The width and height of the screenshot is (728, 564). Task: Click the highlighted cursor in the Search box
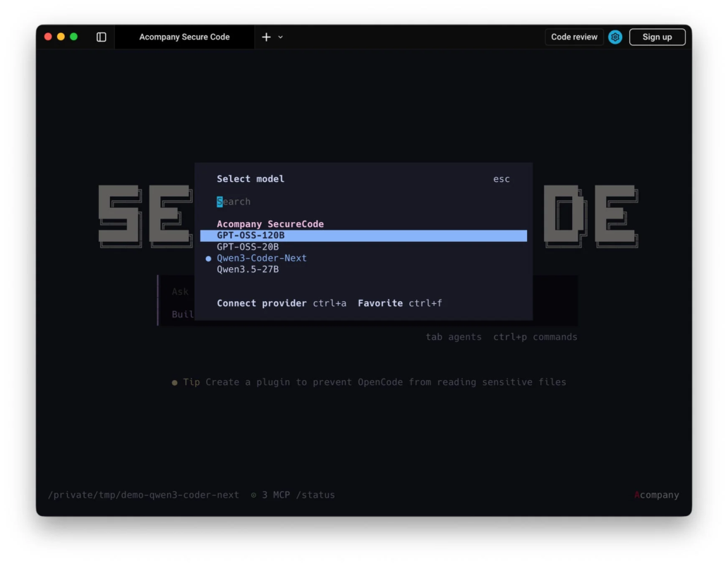click(x=219, y=201)
